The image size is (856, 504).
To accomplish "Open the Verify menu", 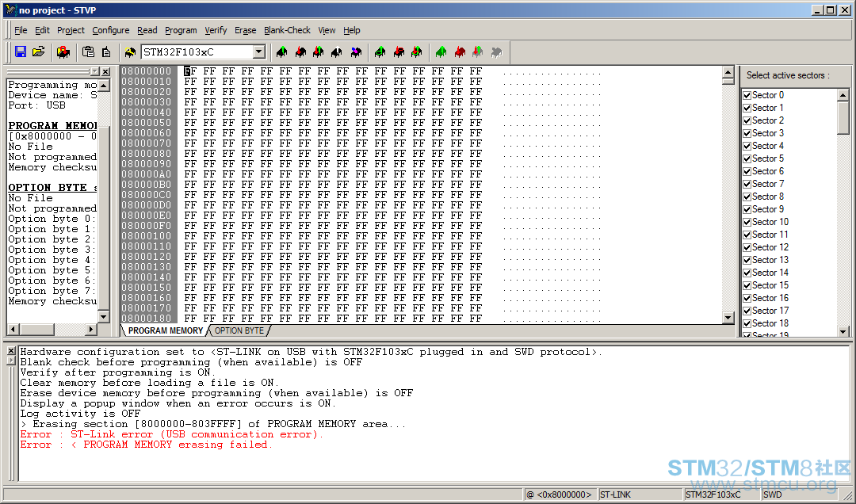I will tap(216, 30).
